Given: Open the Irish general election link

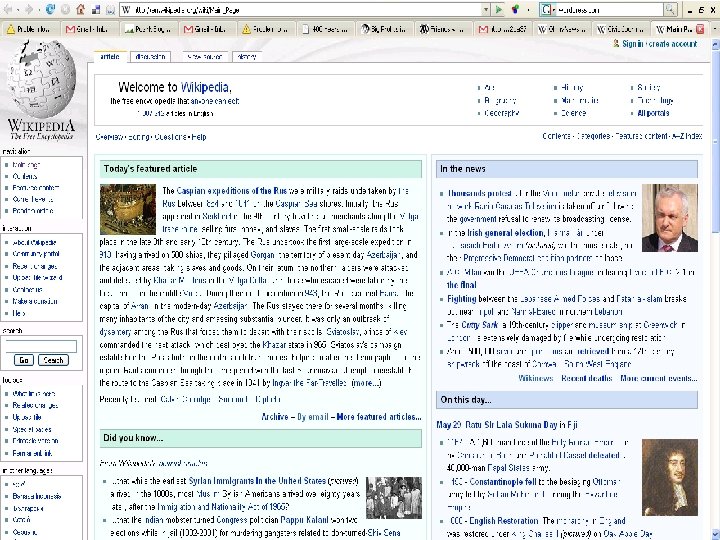Looking at the screenshot, I should (x=506, y=233).
